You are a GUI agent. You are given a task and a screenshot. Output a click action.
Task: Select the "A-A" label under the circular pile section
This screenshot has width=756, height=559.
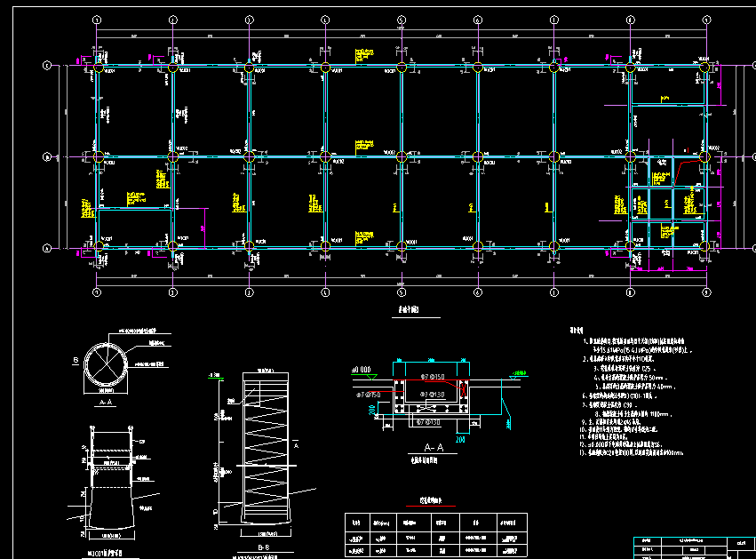(x=106, y=403)
